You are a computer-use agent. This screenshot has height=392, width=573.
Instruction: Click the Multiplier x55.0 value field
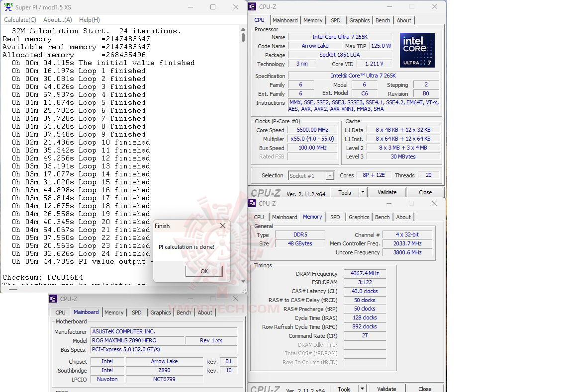[312, 139]
